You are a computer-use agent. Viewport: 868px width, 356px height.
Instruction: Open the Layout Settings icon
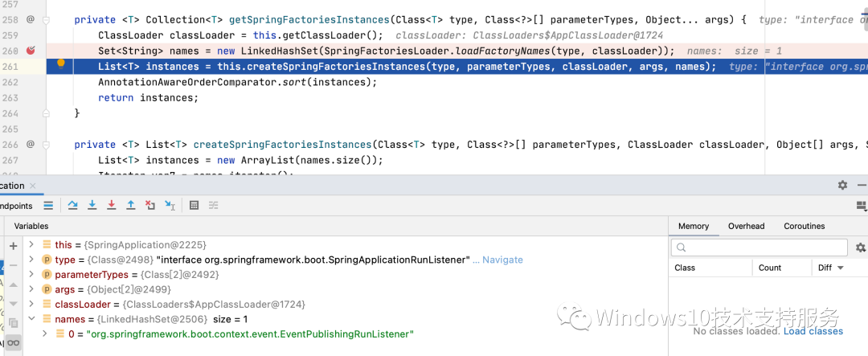coord(862,206)
